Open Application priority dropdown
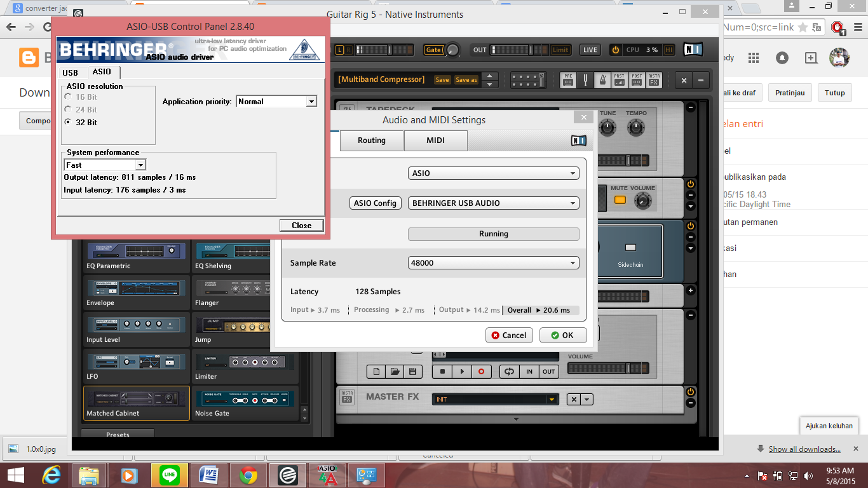 (276, 102)
